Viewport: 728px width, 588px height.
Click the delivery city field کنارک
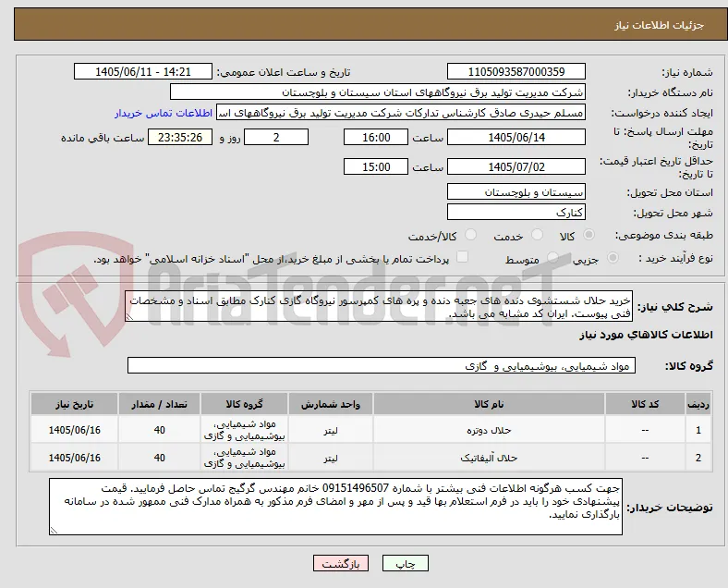(516, 213)
